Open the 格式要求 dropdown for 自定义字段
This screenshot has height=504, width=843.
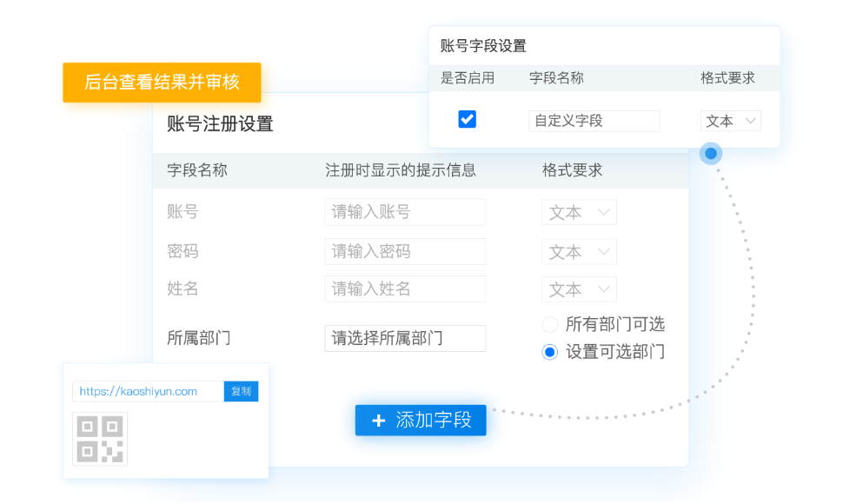coord(730,121)
